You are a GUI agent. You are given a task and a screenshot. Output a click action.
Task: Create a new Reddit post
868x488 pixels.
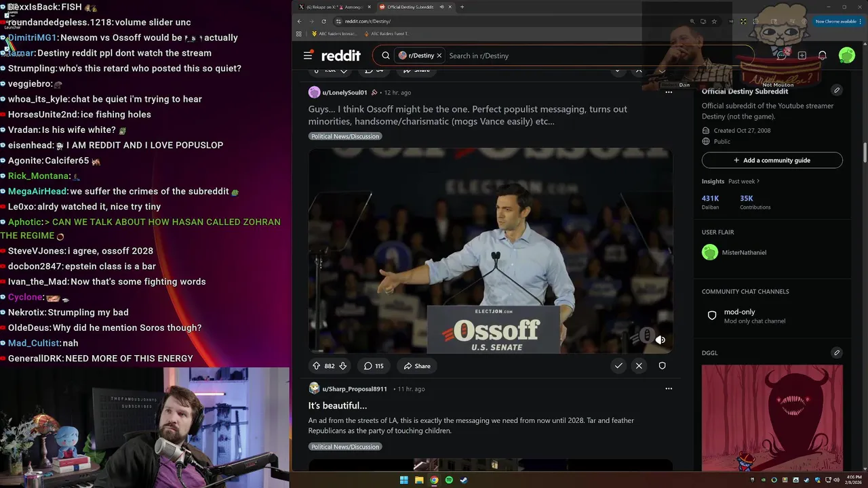tap(802, 55)
